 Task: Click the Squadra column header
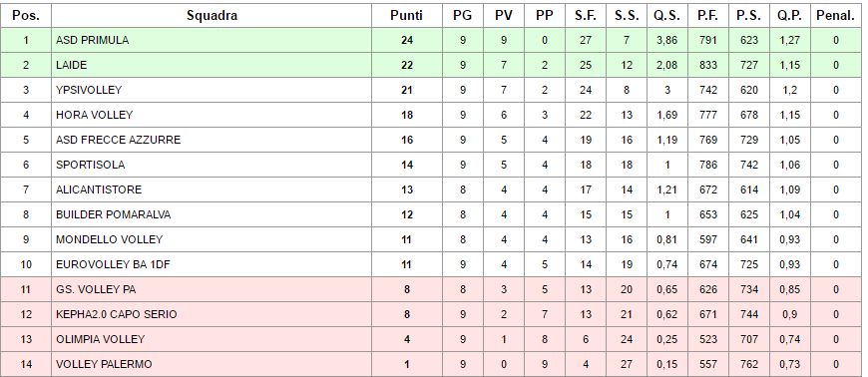pos(213,16)
